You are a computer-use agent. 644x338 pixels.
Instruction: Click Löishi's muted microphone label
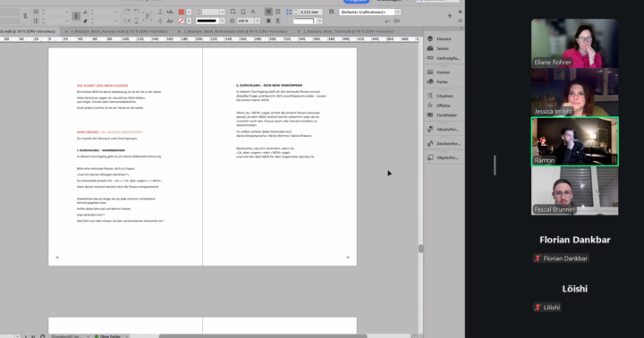547,308
